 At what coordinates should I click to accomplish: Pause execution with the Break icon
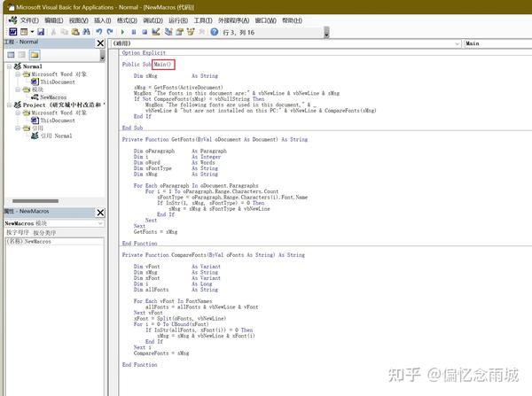134,32
